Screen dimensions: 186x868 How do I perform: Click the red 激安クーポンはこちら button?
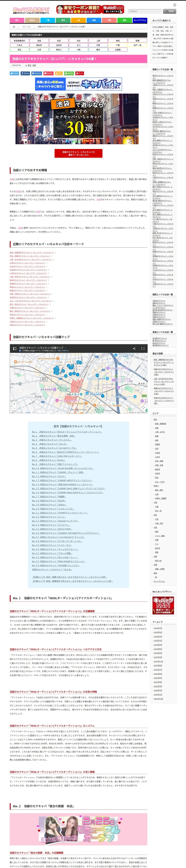click(78, 153)
